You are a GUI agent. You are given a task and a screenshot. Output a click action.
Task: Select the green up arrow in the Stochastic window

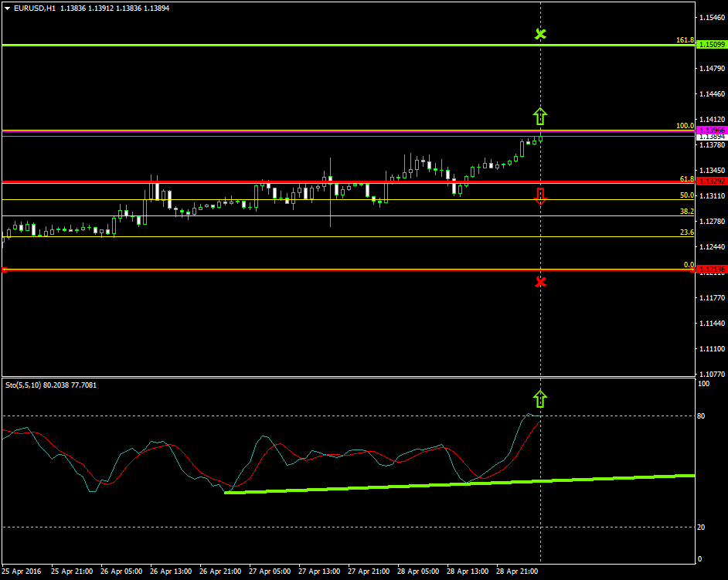coord(540,399)
